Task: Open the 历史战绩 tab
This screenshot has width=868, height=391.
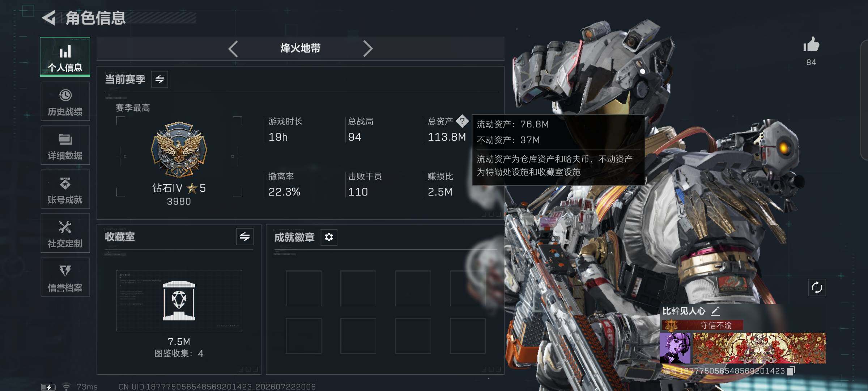Action: pyautogui.click(x=65, y=101)
